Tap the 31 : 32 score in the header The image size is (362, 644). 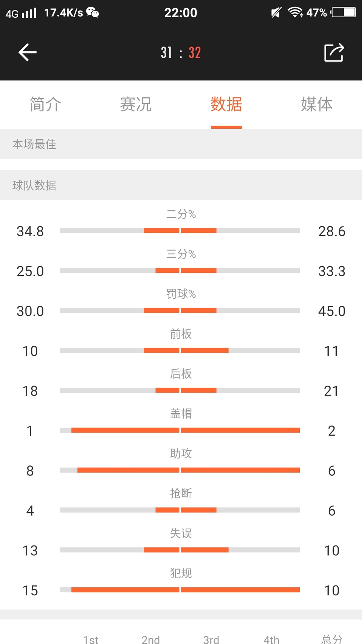pos(181,52)
